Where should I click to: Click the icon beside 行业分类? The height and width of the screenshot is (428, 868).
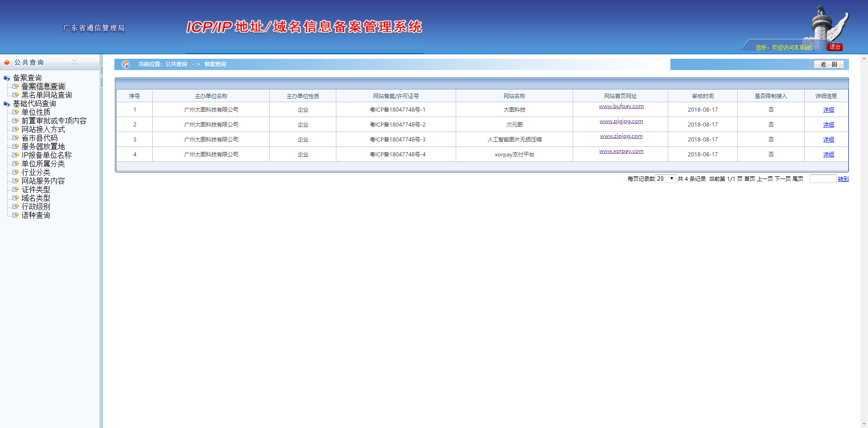(15, 172)
